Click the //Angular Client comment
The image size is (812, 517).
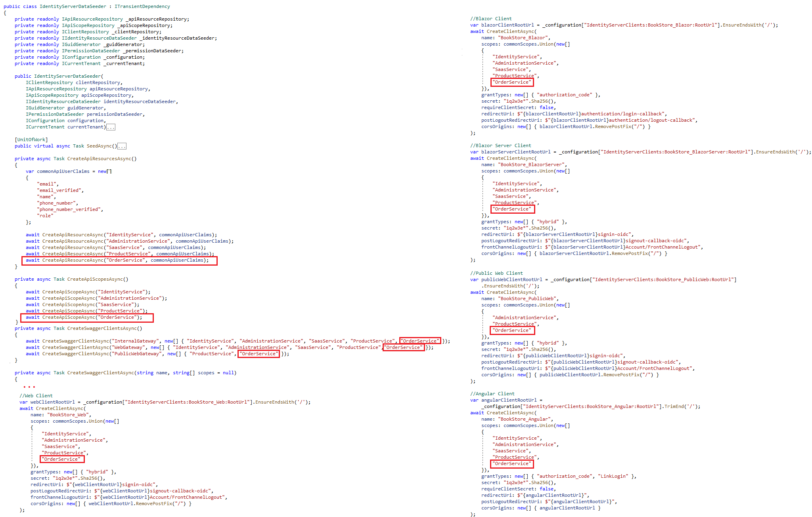coord(493,393)
